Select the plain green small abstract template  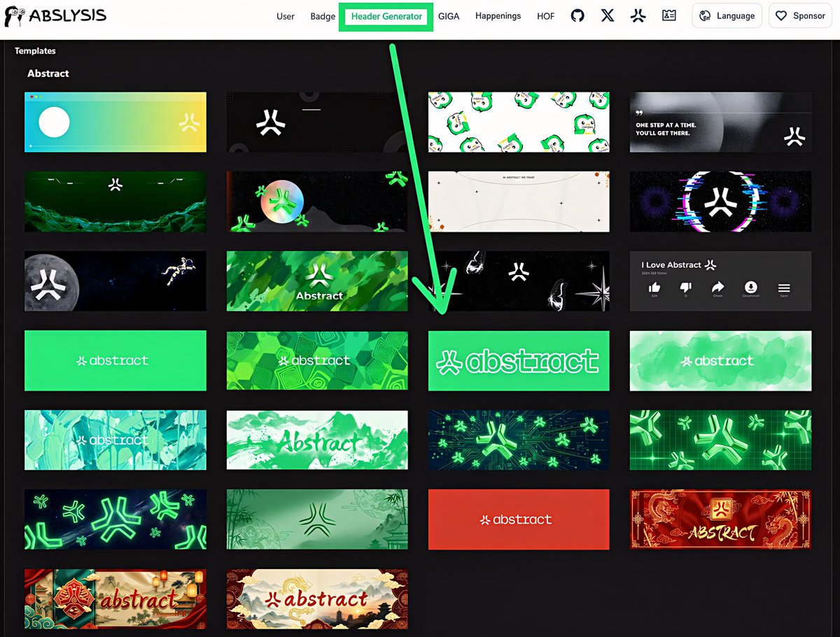pos(115,360)
